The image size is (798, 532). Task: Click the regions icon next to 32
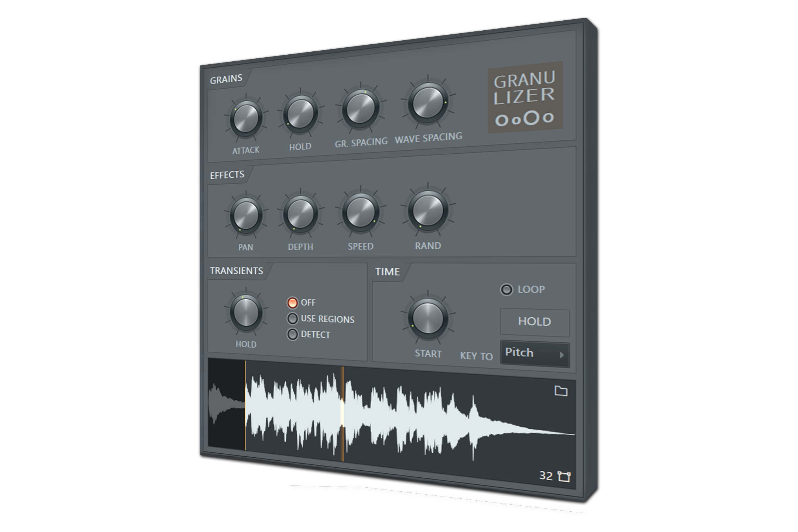click(564, 476)
